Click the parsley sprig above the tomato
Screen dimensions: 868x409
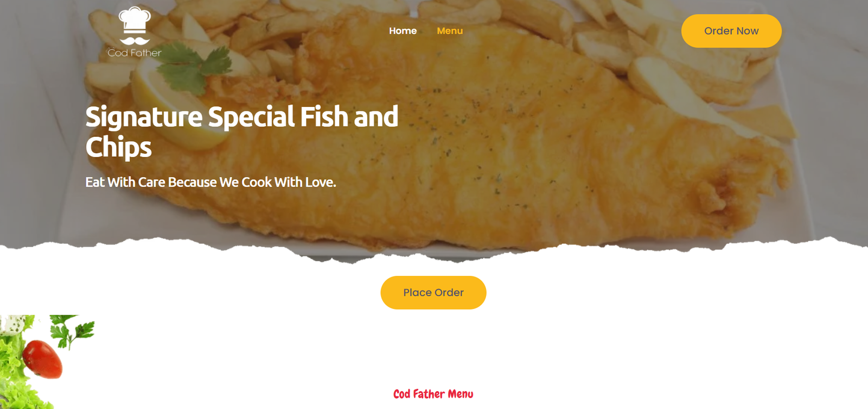73,331
